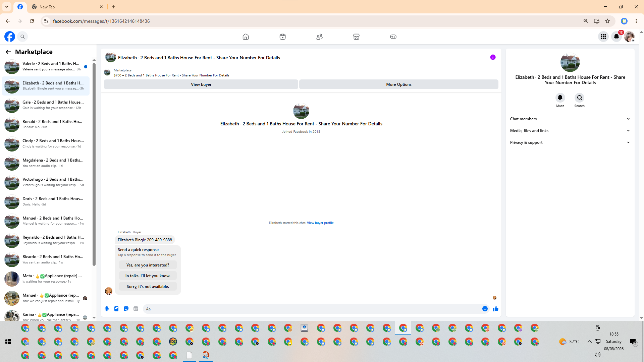Open the browser zoom magnifier icon
Image resolution: width=644 pixels, height=362 pixels.
pyautogui.click(x=586, y=21)
